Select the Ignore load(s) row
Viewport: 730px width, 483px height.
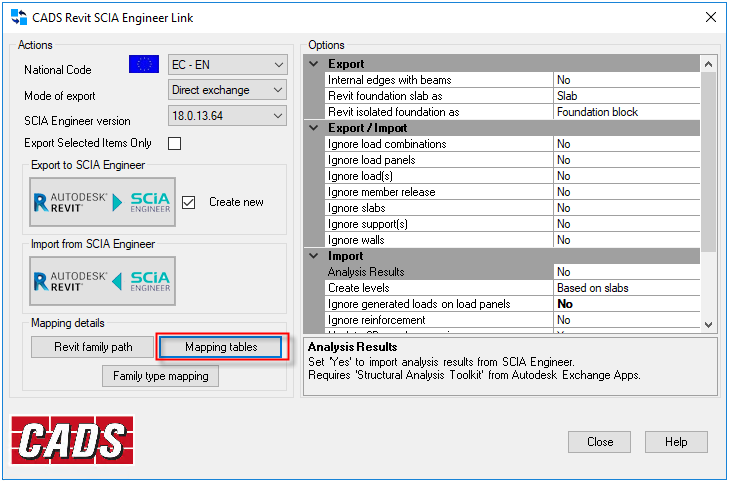(x=512, y=176)
